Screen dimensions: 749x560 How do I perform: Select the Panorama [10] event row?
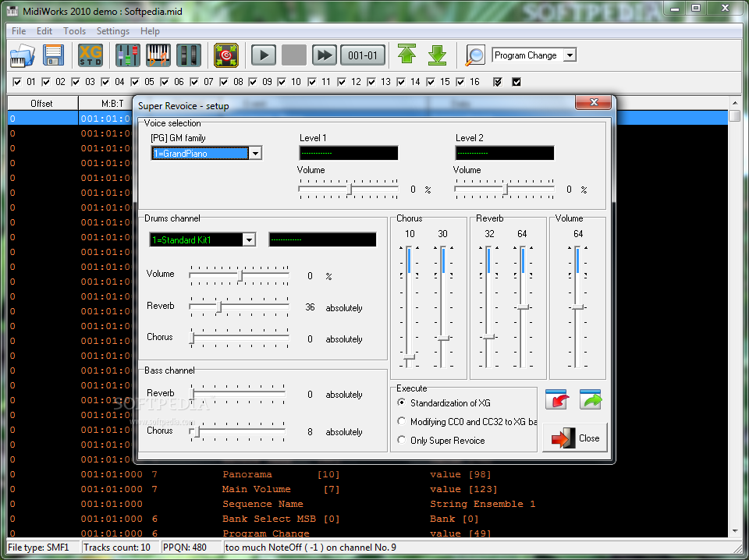pyautogui.click(x=367, y=474)
